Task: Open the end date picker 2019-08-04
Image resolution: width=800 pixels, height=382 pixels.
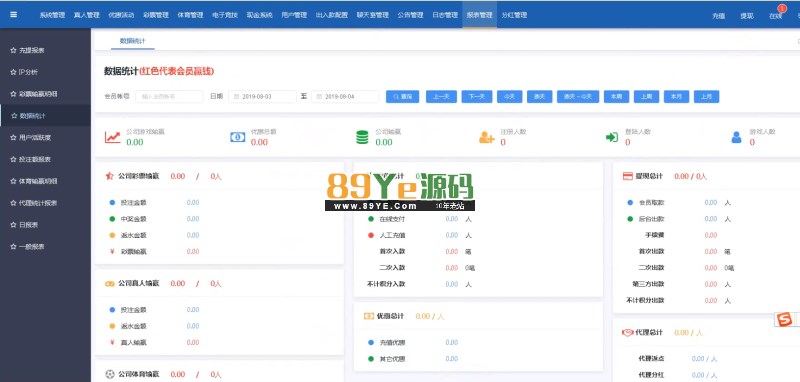Action: point(345,96)
